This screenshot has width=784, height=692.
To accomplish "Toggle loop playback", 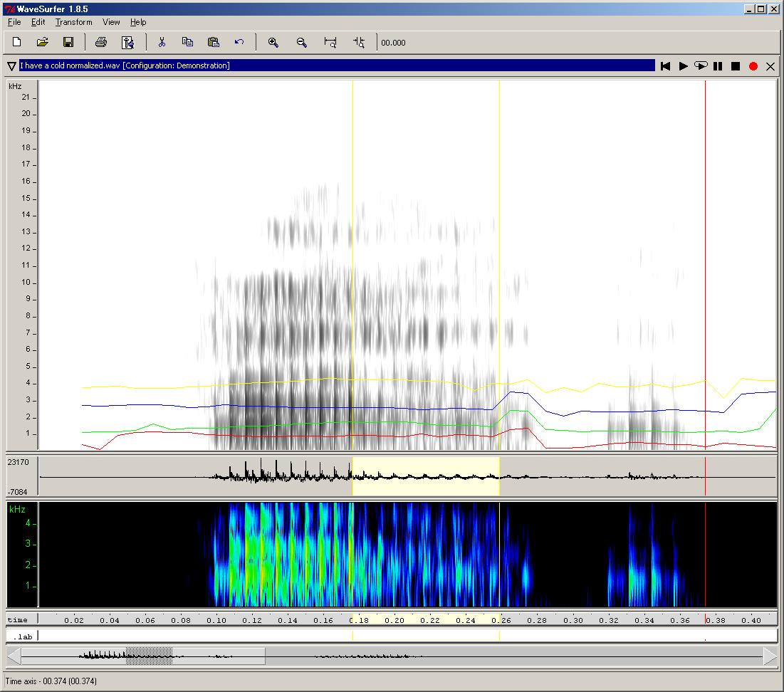I will 701,66.
